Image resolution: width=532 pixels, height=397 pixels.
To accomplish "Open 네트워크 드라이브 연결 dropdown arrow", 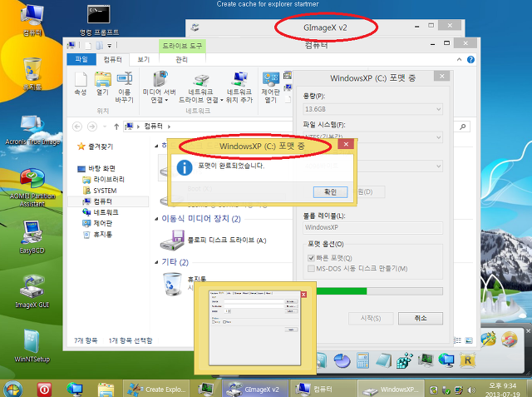I will pyautogui.click(x=222, y=100).
